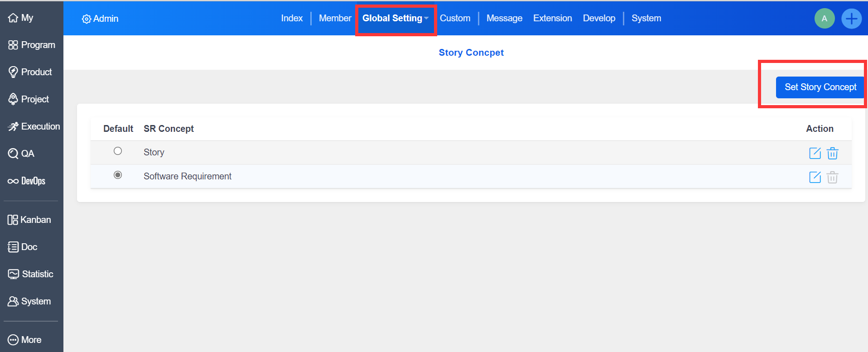Click the blue plus icon in header
Image resolution: width=868 pixels, height=352 pixels.
[851, 19]
